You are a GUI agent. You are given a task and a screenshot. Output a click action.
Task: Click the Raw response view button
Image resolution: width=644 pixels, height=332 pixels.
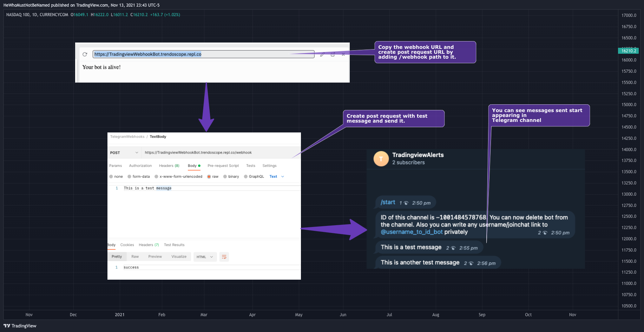pos(135,257)
